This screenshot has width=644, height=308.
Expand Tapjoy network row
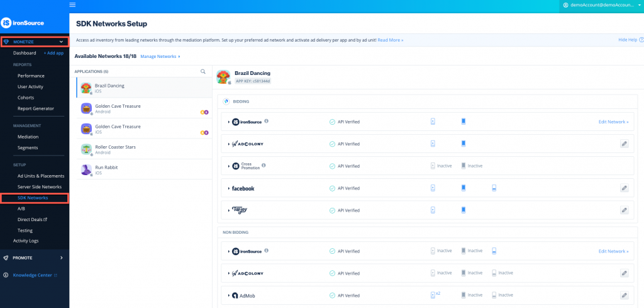click(228, 210)
